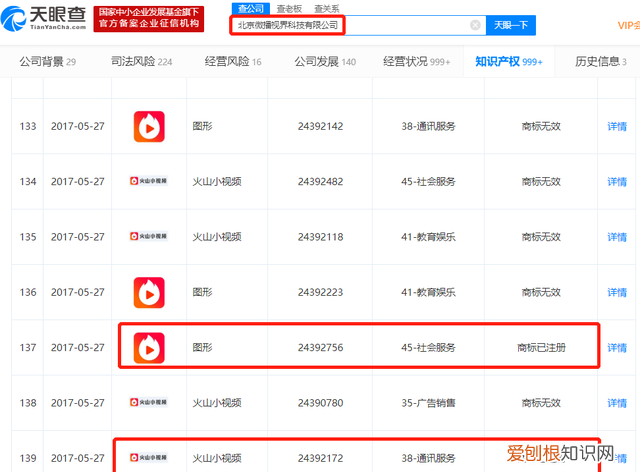Screen dimensions: 640x472
Task: Click date 2017-05-27 in row 133
Action: pos(78,127)
